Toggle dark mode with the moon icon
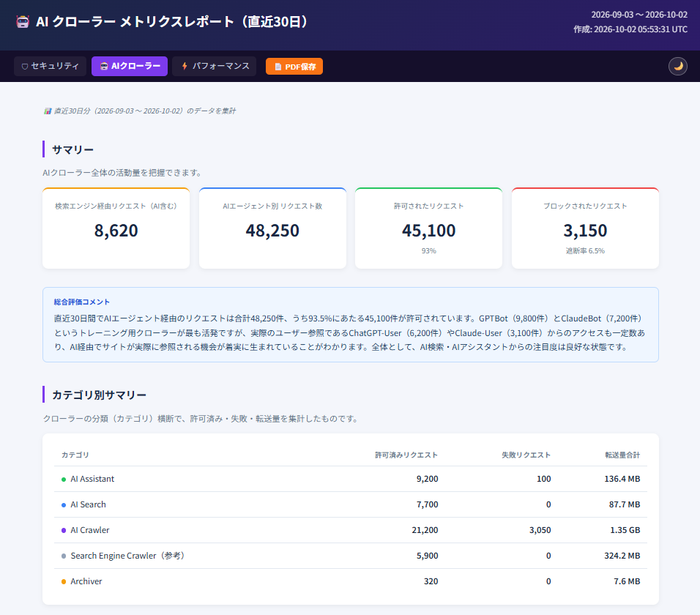Screen dimensions: 700x615 pyautogui.click(x=678, y=66)
